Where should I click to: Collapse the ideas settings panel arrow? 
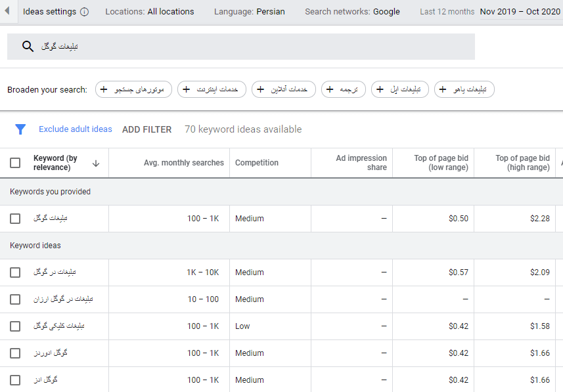[x=7, y=11]
